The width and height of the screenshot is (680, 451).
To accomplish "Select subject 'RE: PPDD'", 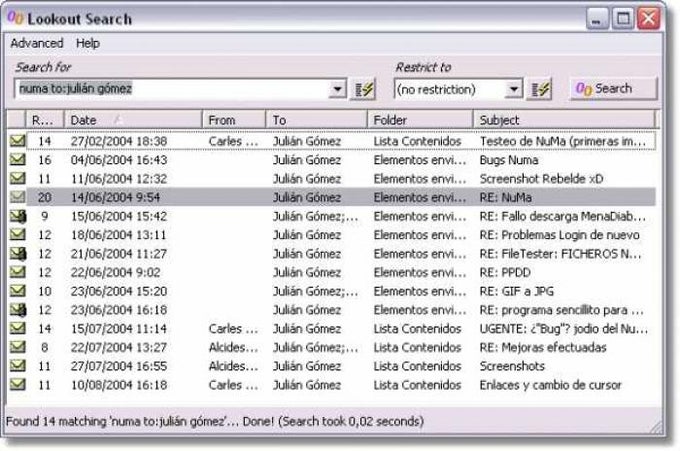I will 505,272.
